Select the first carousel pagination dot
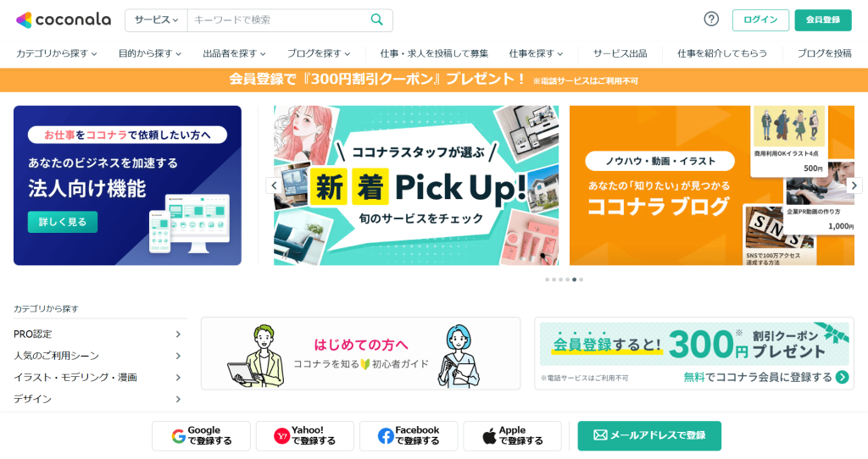The width and height of the screenshot is (868, 459). [547, 279]
